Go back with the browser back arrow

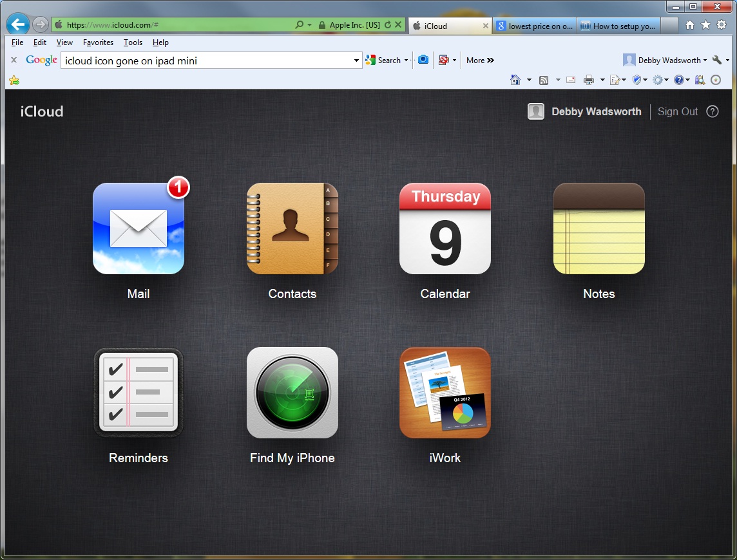(x=18, y=24)
